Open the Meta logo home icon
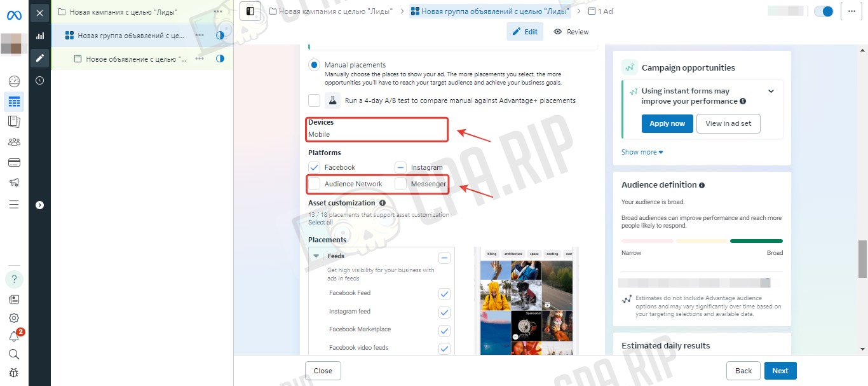The height and width of the screenshot is (386, 868). (14, 16)
